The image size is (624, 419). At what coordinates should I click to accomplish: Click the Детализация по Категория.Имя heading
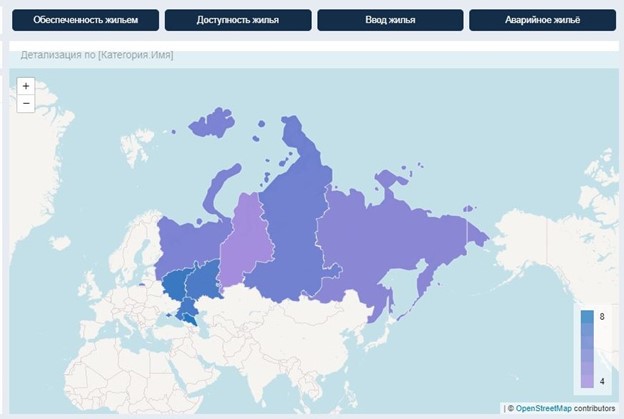[x=97, y=55]
